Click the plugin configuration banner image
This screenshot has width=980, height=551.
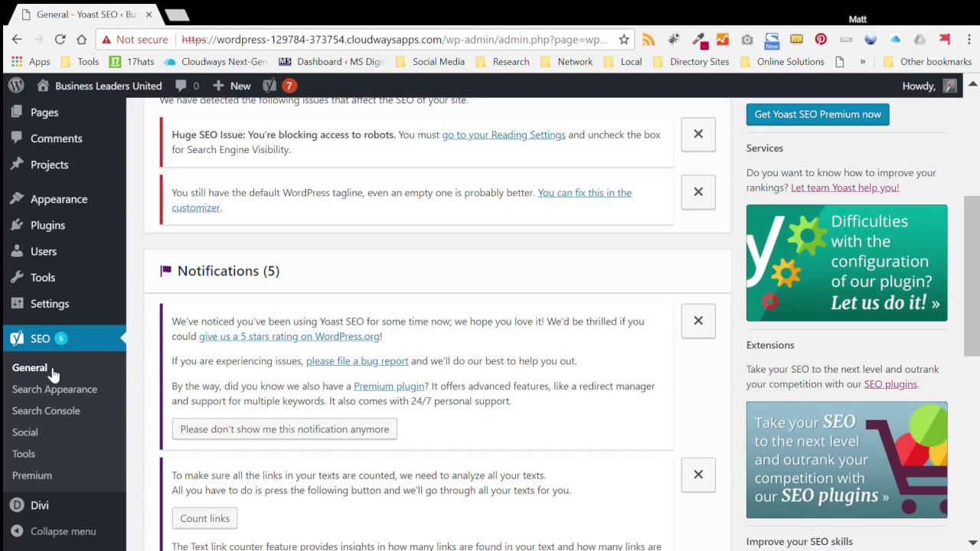847,262
